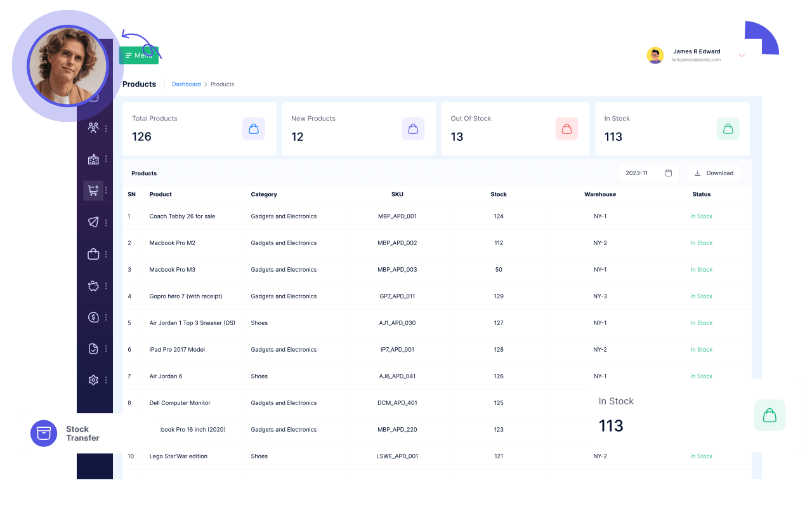Screen dimensions: 812x518
Task: Click the Category column header
Action: tap(264, 194)
